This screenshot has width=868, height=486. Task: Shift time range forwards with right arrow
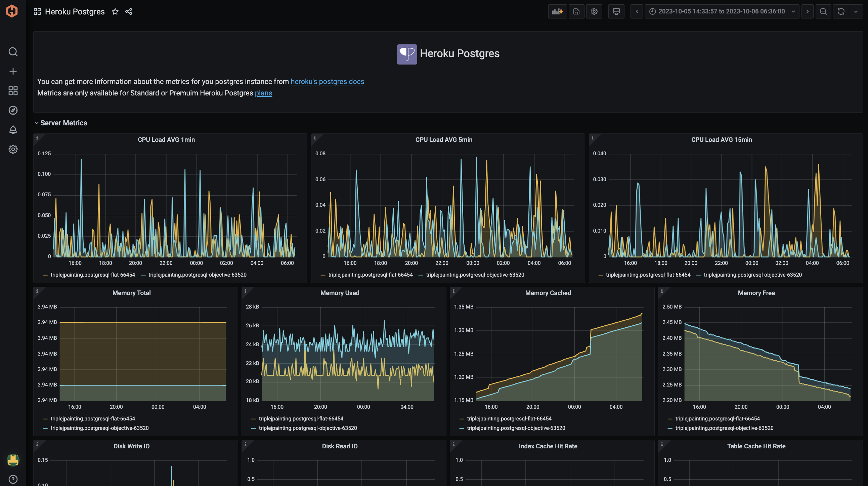coord(807,11)
